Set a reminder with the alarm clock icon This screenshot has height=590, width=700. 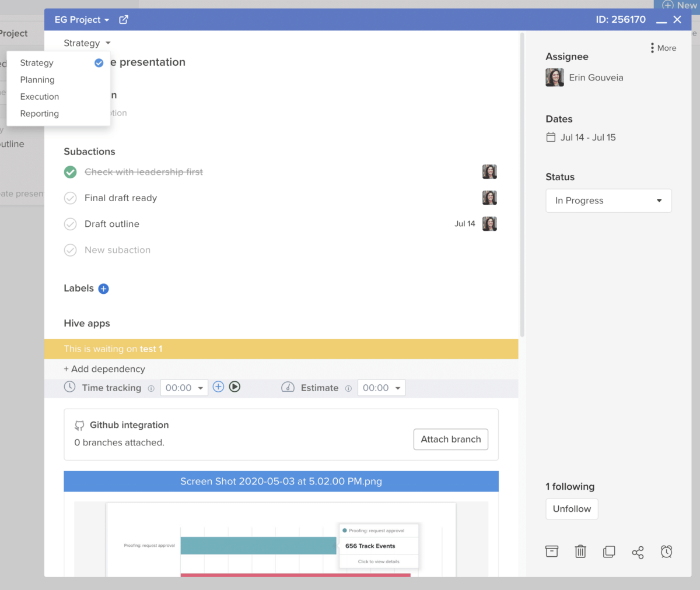point(666,551)
